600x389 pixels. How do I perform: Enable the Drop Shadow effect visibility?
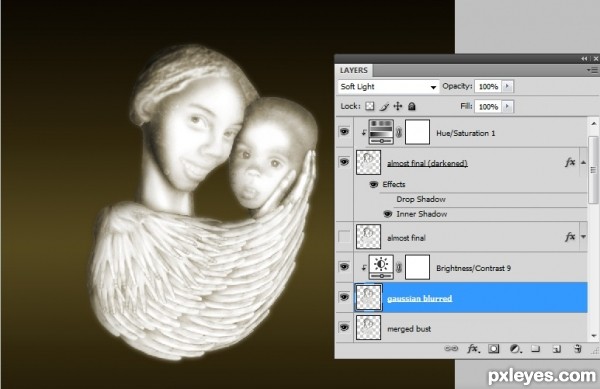click(x=388, y=199)
